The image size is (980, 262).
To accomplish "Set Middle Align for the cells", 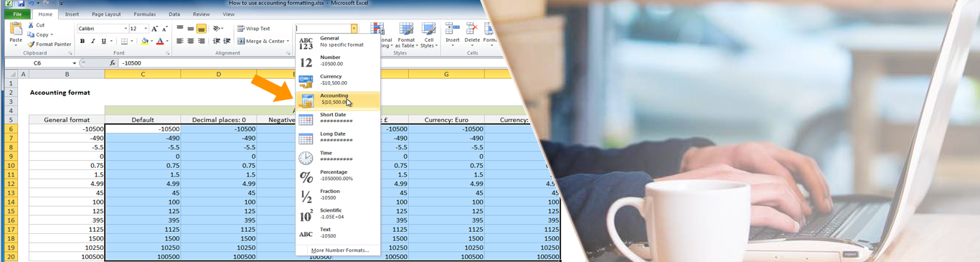I will 191,29.
